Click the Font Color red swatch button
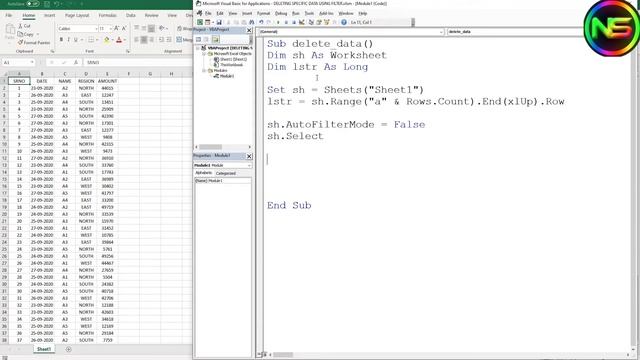The image size is (640, 360). coord(119,40)
